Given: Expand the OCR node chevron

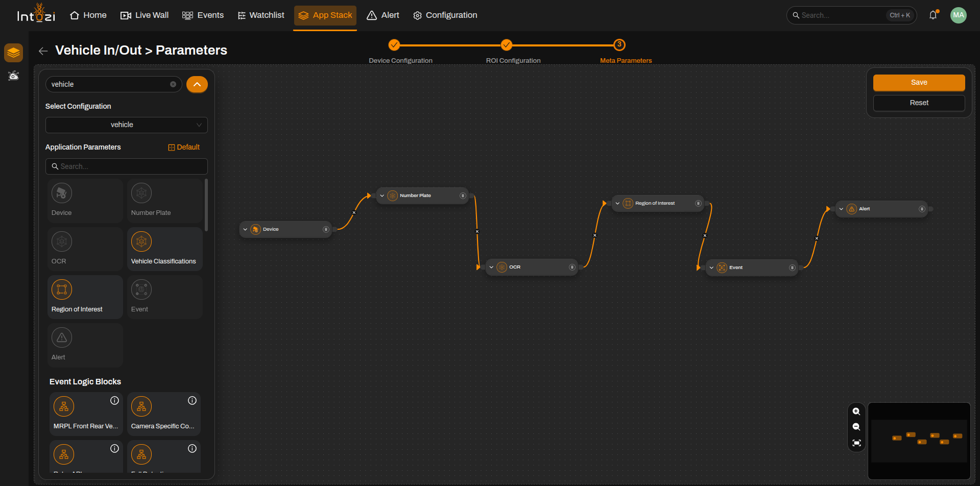Looking at the screenshot, I should (x=491, y=268).
